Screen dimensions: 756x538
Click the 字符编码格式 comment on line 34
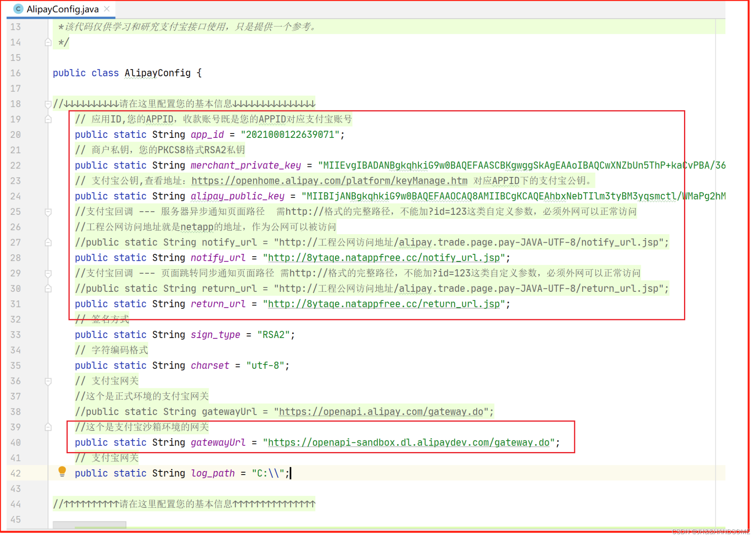[x=111, y=350]
